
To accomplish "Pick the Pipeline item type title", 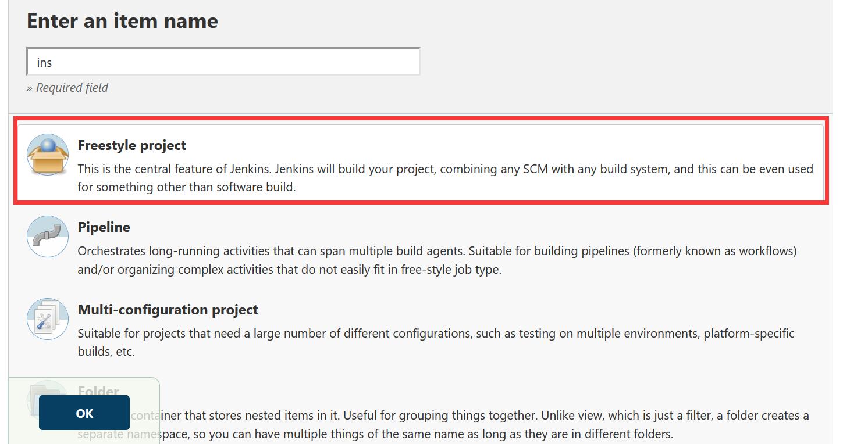I will (x=104, y=227).
